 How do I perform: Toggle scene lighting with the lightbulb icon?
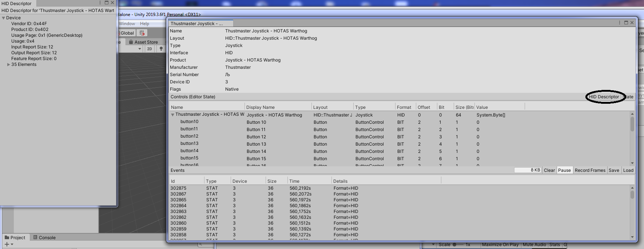pos(161,49)
